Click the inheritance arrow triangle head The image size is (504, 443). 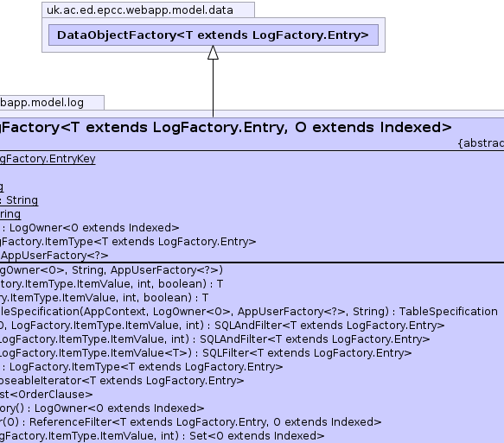point(214,53)
